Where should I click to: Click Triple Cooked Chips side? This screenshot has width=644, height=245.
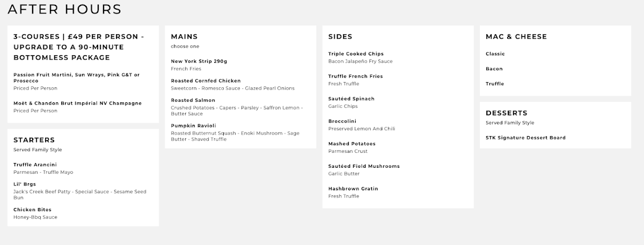pos(356,54)
